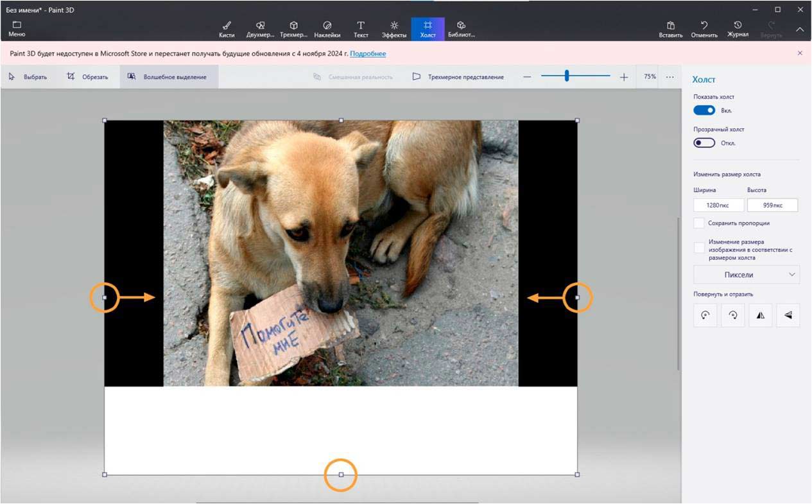The image size is (812, 504).
Task: Enable the Прозрачный холст switch
Action: 704,143
